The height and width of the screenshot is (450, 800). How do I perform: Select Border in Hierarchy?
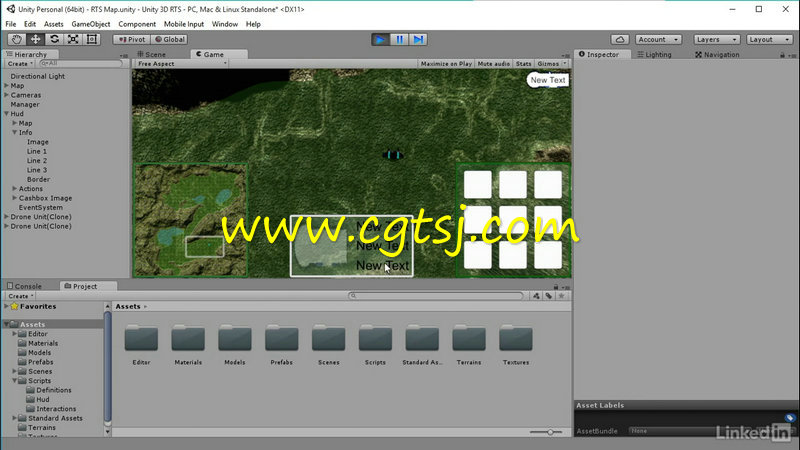coord(38,179)
